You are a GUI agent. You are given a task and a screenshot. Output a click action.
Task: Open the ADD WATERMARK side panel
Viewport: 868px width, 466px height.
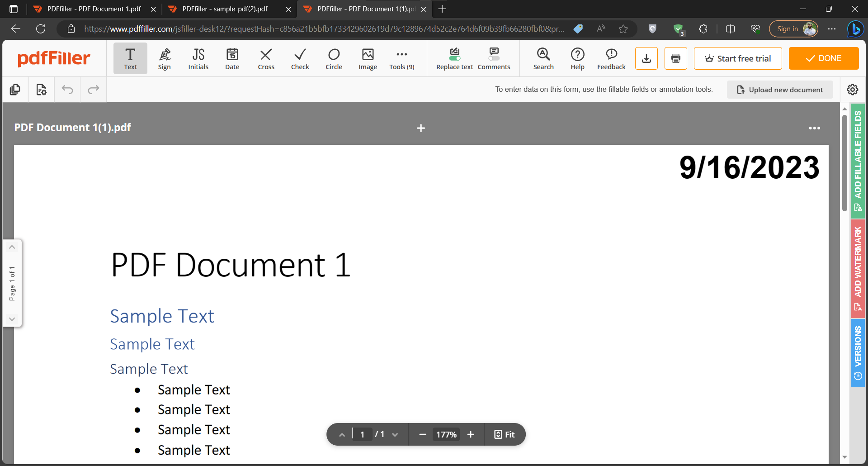click(x=858, y=267)
